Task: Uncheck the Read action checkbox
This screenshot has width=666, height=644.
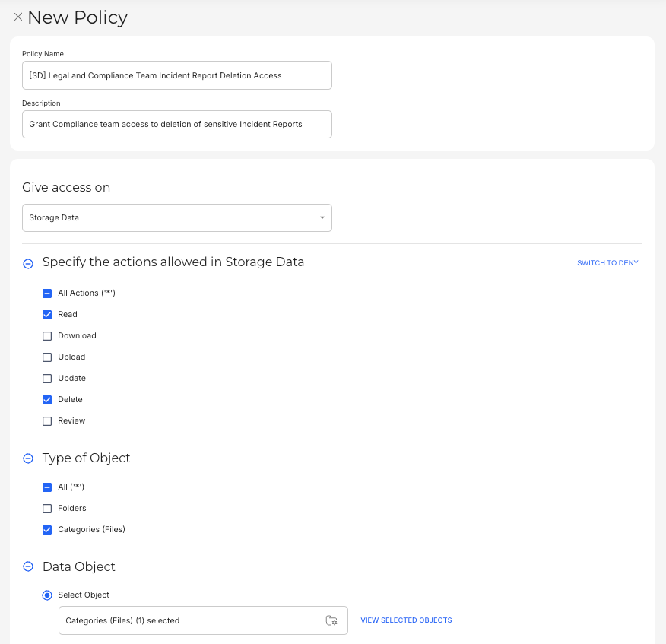Action: 47,314
